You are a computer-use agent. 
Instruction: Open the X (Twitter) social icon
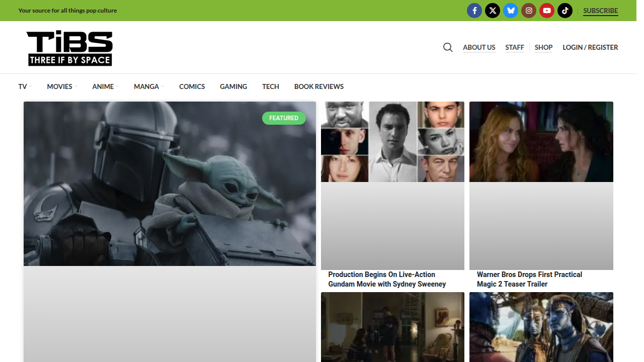493,11
